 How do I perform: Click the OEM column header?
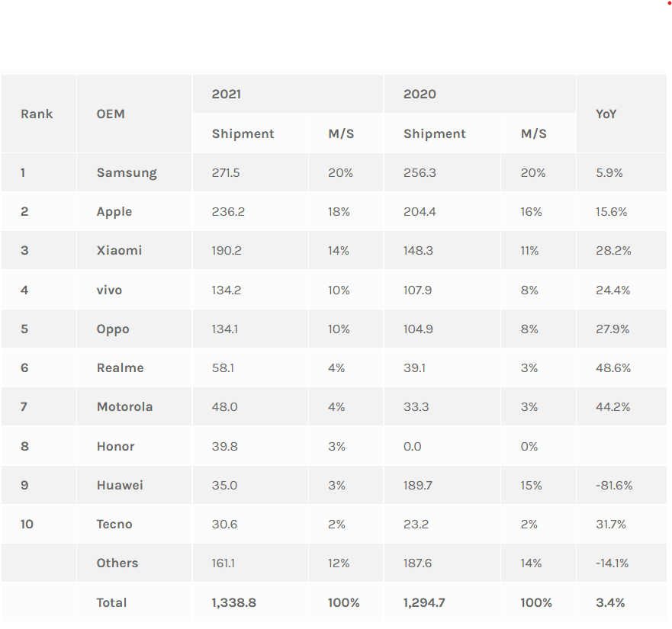point(111,114)
